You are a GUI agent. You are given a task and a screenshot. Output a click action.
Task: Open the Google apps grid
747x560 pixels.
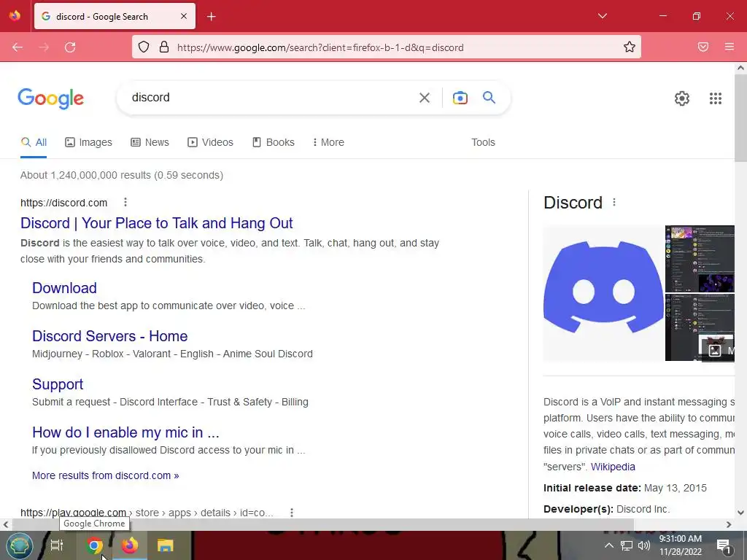coord(715,98)
